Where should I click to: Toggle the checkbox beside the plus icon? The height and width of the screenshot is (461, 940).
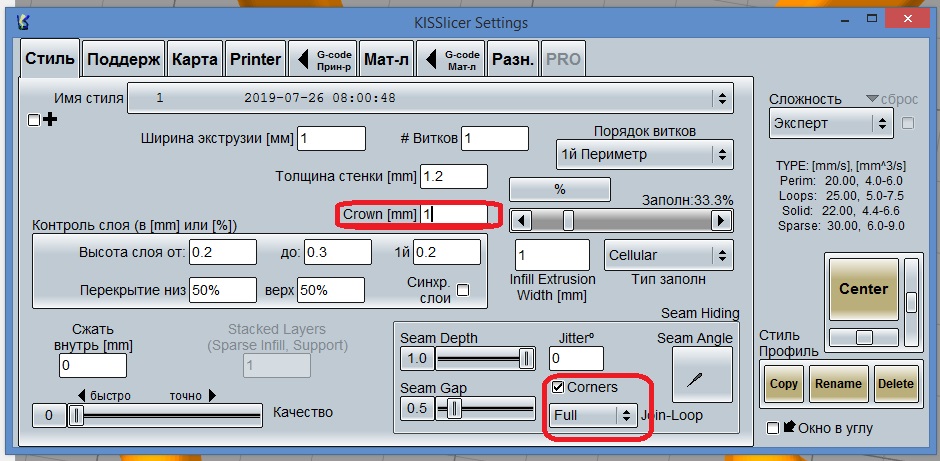[x=34, y=120]
